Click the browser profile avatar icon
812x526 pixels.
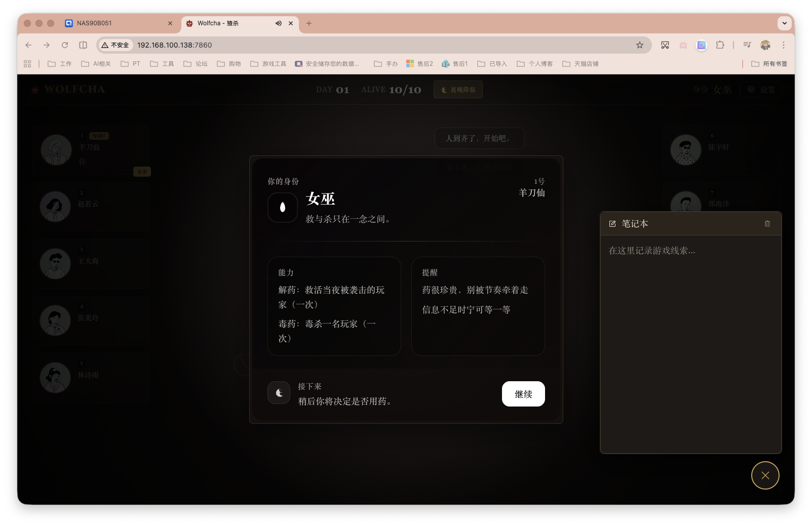[765, 45]
